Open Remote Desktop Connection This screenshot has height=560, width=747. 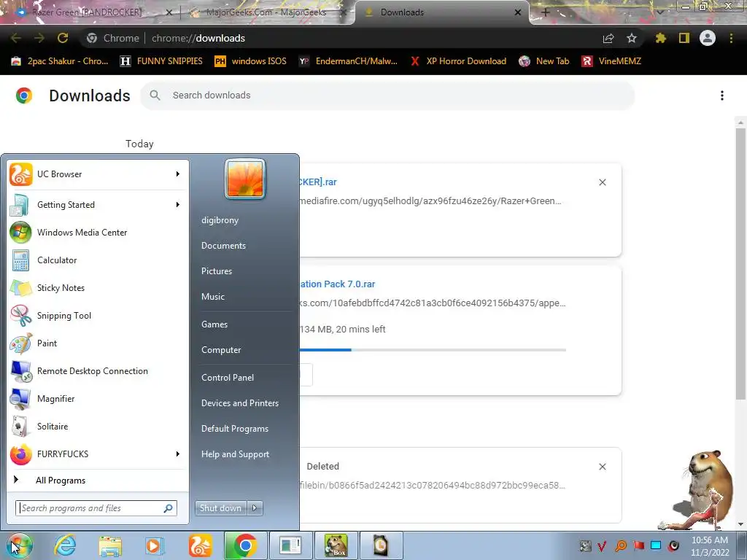click(98, 371)
